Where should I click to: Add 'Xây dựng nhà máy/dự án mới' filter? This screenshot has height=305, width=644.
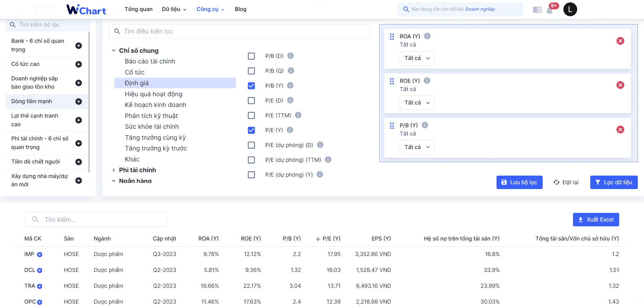coord(79,180)
